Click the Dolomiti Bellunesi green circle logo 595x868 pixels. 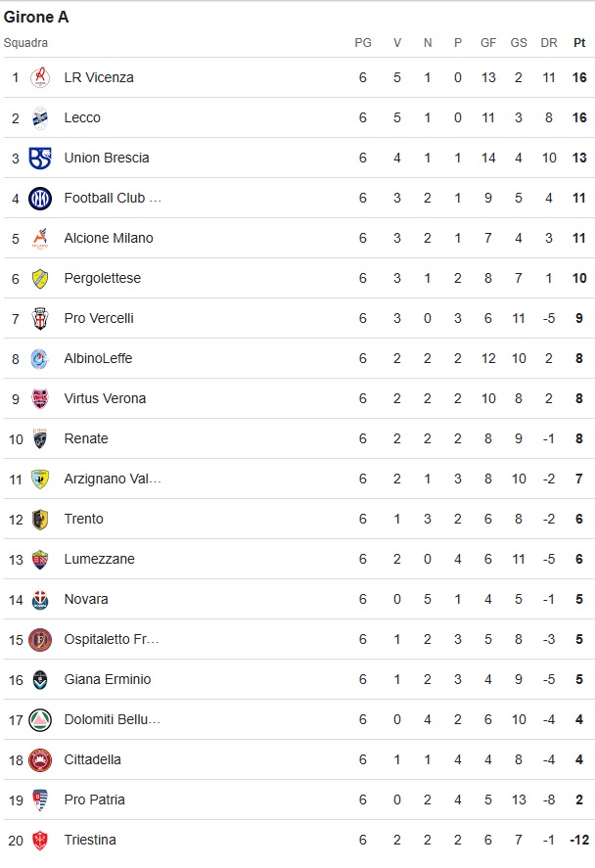40,719
